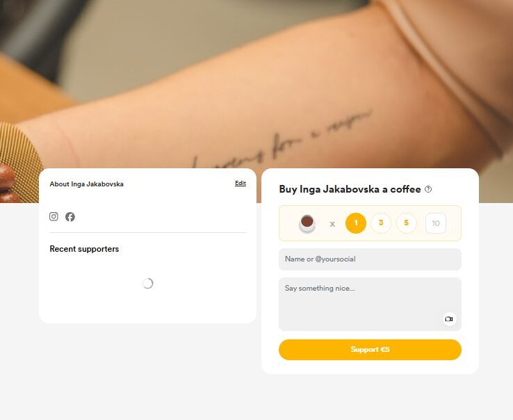This screenshot has width=513, height=420.
Task: Open the Facebook profile icon
Action: 70,217
